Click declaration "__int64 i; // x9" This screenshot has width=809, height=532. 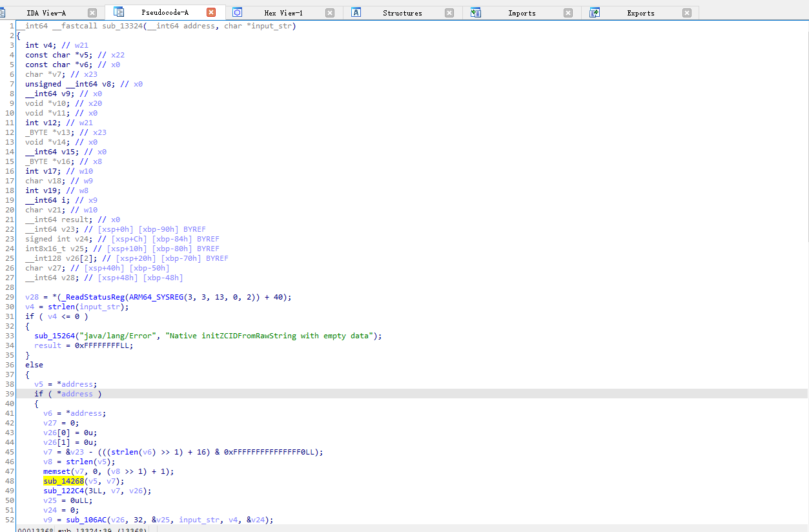point(61,200)
